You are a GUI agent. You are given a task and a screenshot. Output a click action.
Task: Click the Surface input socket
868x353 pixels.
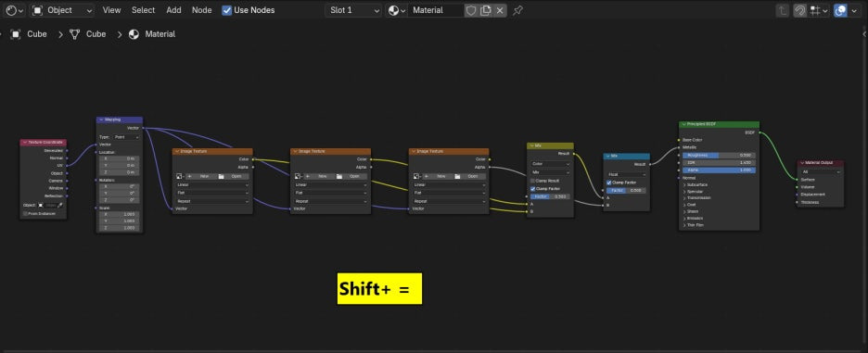click(798, 179)
